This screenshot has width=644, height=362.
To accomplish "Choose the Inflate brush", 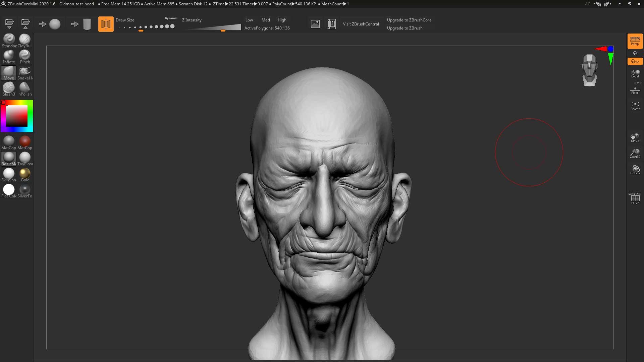I will point(9,57).
